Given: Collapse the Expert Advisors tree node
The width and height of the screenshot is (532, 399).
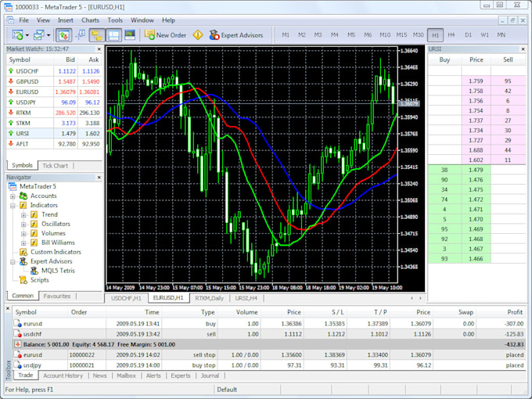Looking at the screenshot, I should (x=13, y=262).
